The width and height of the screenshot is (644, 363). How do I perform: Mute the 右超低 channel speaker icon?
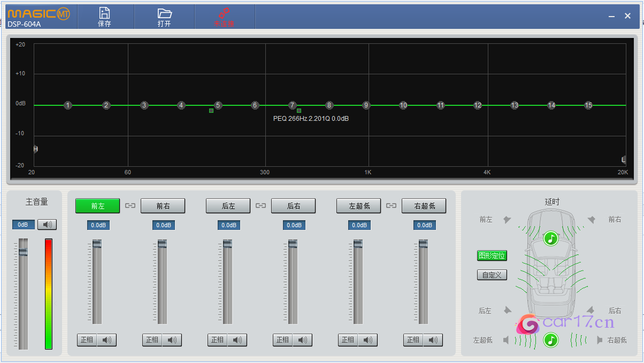pos(433,339)
